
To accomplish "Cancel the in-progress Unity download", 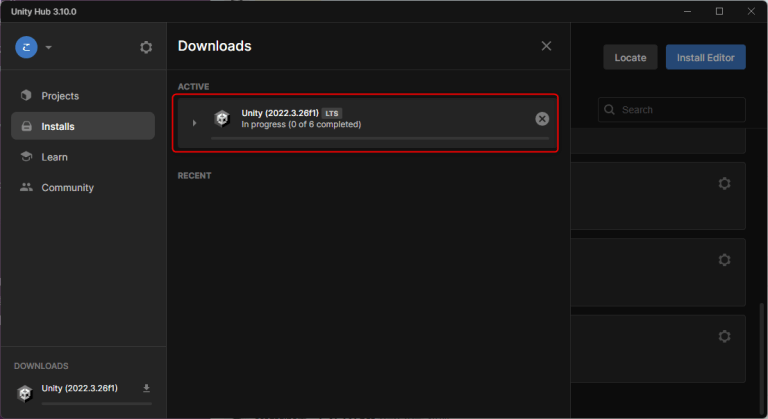I will 542,119.
